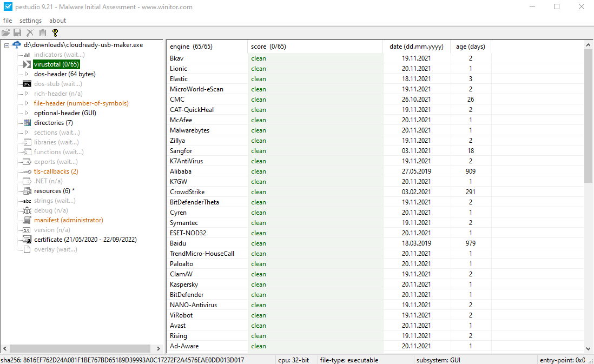
Task: Click the libraries node icon
Action: (27, 142)
